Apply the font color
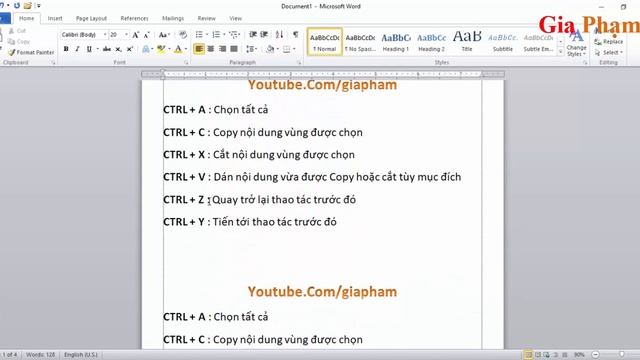 178,49
